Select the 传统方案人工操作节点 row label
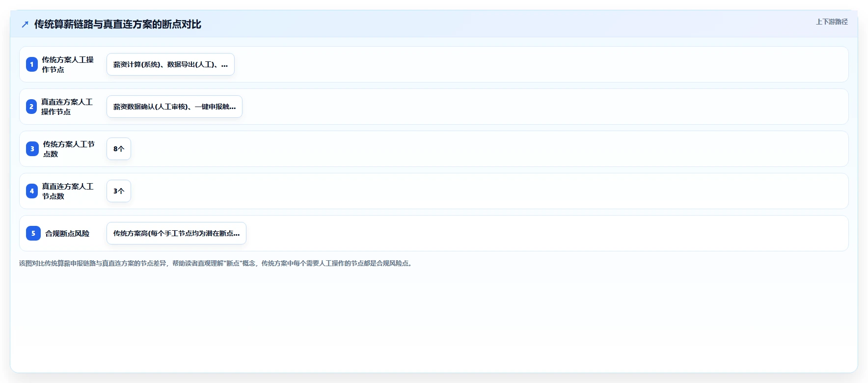This screenshot has width=868, height=383. pyautogui.click(x=68, y=64)
